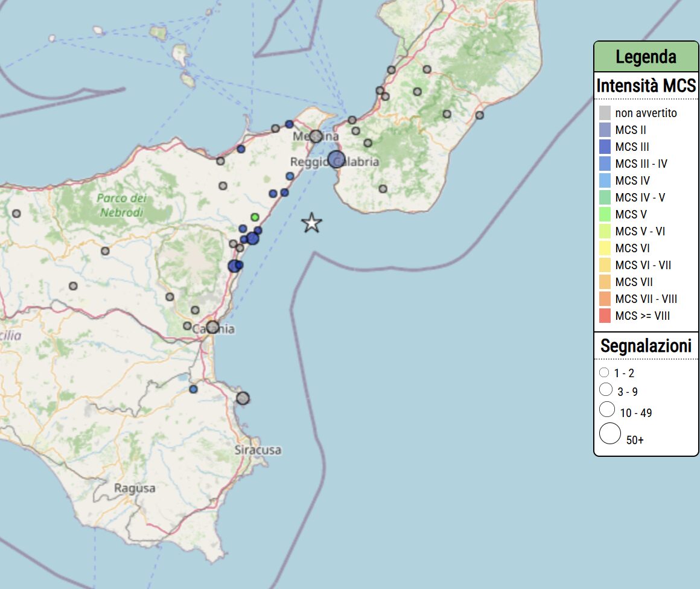Viewport: 700px width, 589px height.
Task: Click the MCS II legend color swatch
Action: click(605, 130)
